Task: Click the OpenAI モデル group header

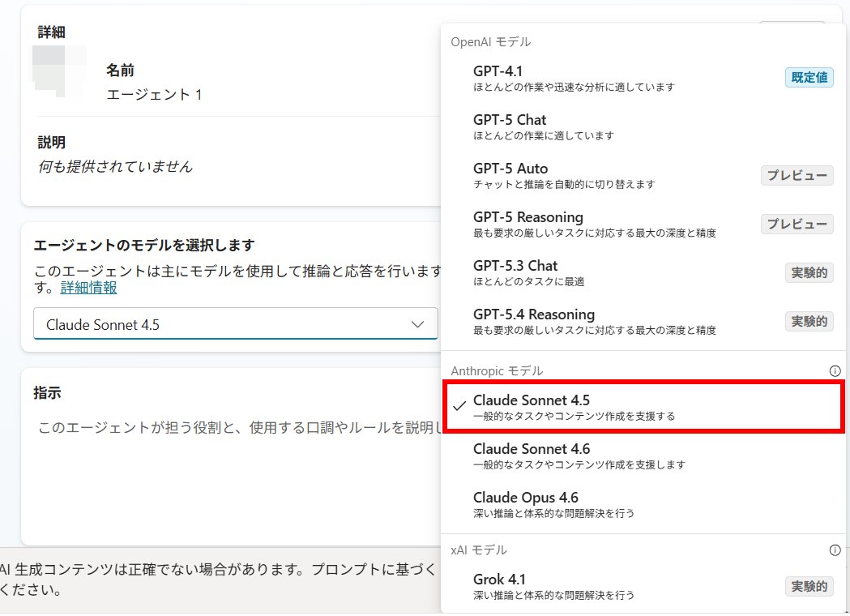Action: tap(490, 42)
